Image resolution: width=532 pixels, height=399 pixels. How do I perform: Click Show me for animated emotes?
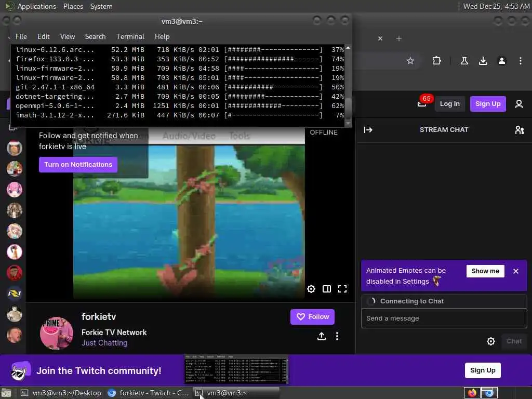point(485,271)
